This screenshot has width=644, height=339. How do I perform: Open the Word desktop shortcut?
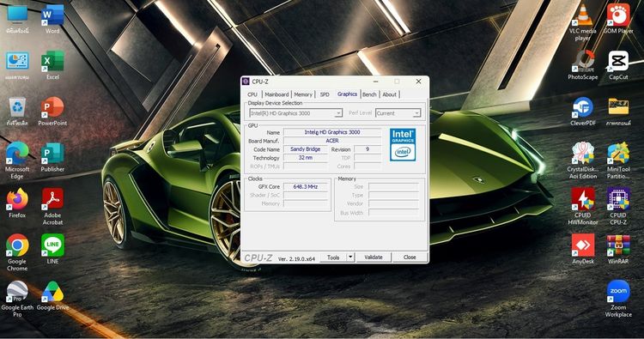[x=52, y=19]
